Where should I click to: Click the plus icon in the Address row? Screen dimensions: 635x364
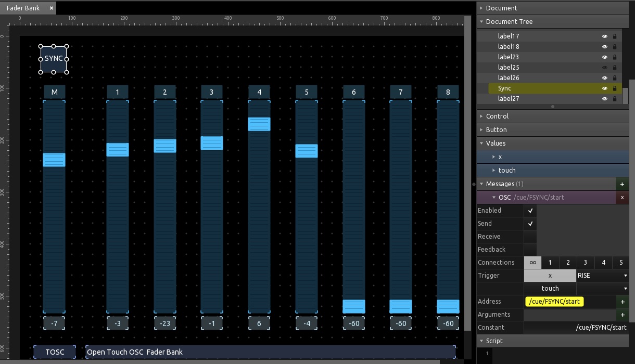622,302
